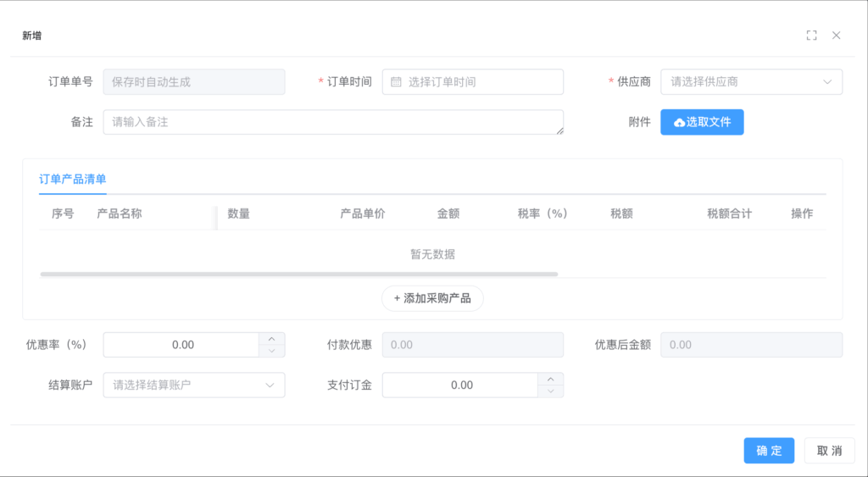Increase 支付订金 using the up arrow

point(550,380)
